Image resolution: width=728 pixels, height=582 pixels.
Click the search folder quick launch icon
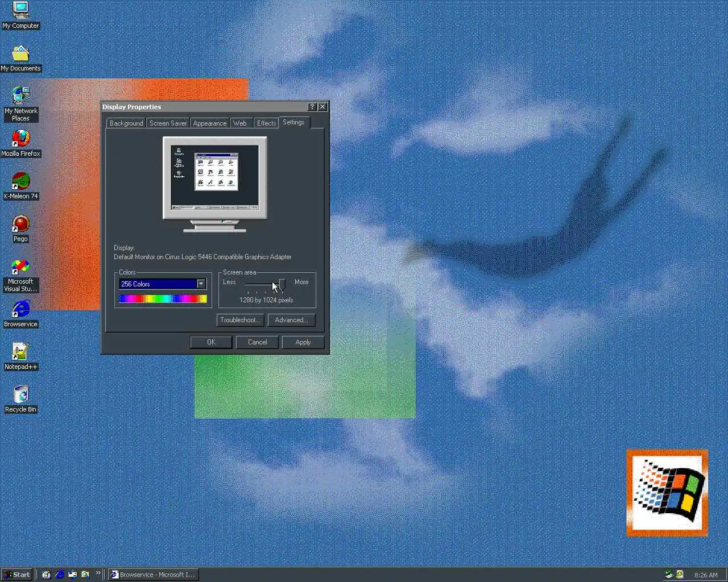point(85,575)
